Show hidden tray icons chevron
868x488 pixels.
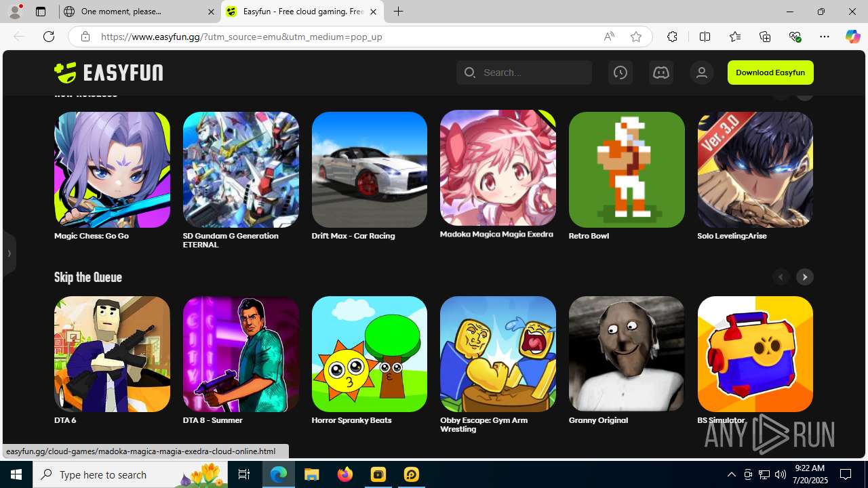tap(731, 474)
